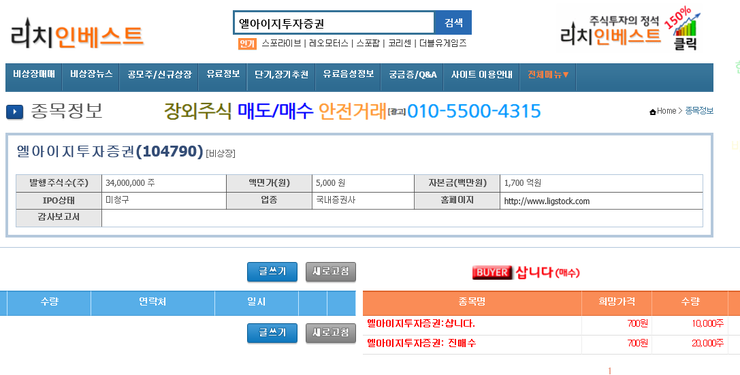
Task: Open the 종목정보 breadcrumb link
Action: pos(699,111)
